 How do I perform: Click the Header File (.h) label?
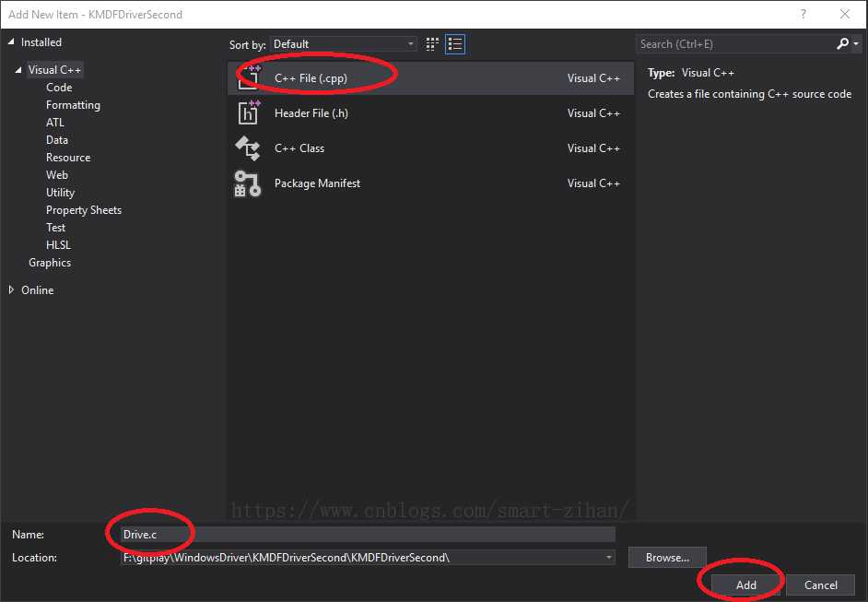[311, 113]
